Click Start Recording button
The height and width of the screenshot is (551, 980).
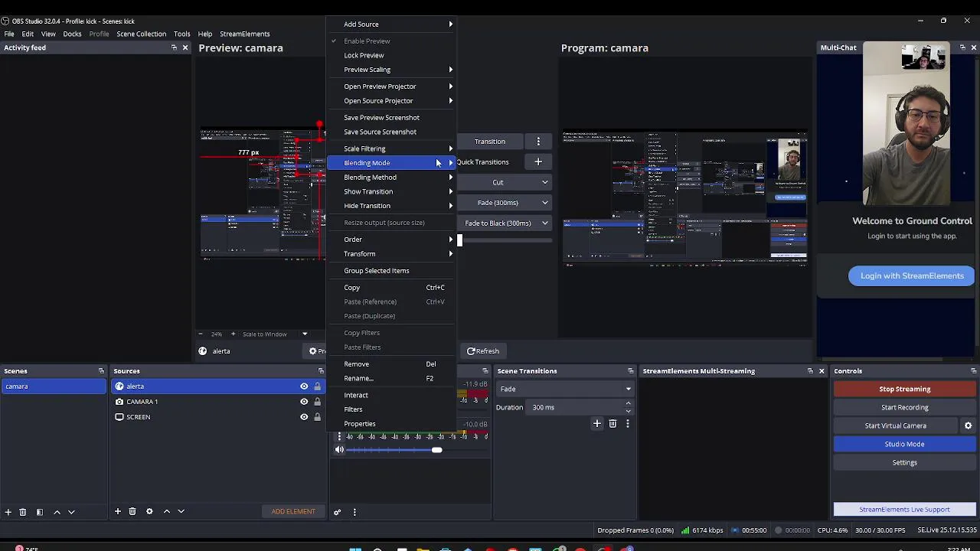click(x=904, y=407)
